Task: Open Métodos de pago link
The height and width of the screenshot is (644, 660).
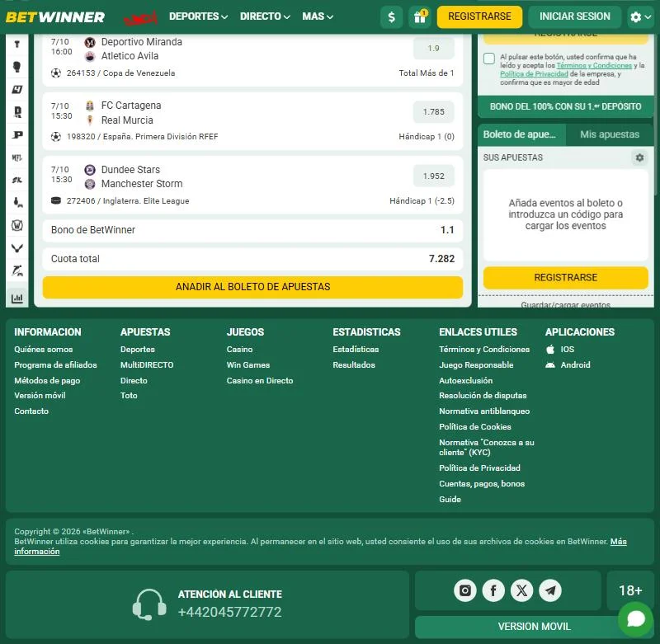Action: pyautogui.click(x=47, y=381)
